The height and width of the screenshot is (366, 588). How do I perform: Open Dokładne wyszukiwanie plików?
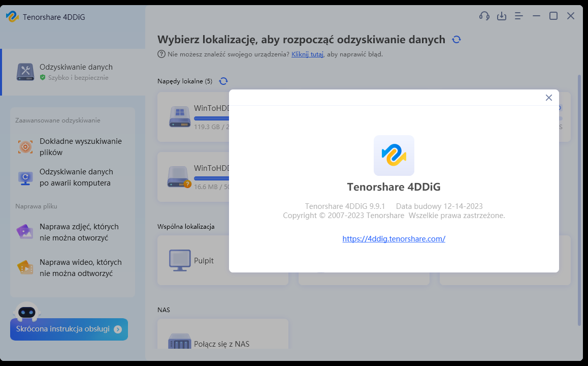point(73,147)
